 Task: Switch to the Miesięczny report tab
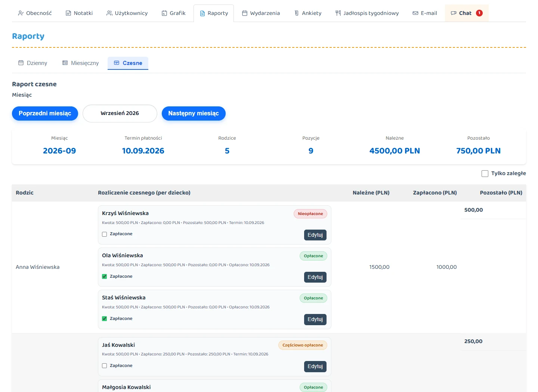coord(81,63)
